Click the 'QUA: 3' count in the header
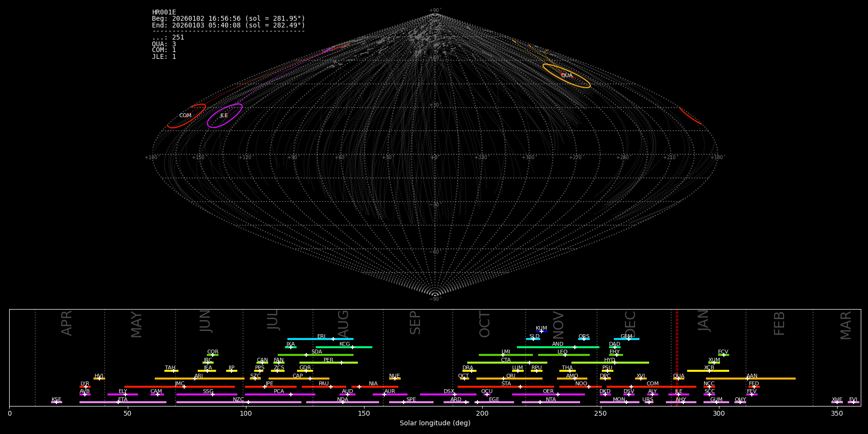 (x=164, y=44)
